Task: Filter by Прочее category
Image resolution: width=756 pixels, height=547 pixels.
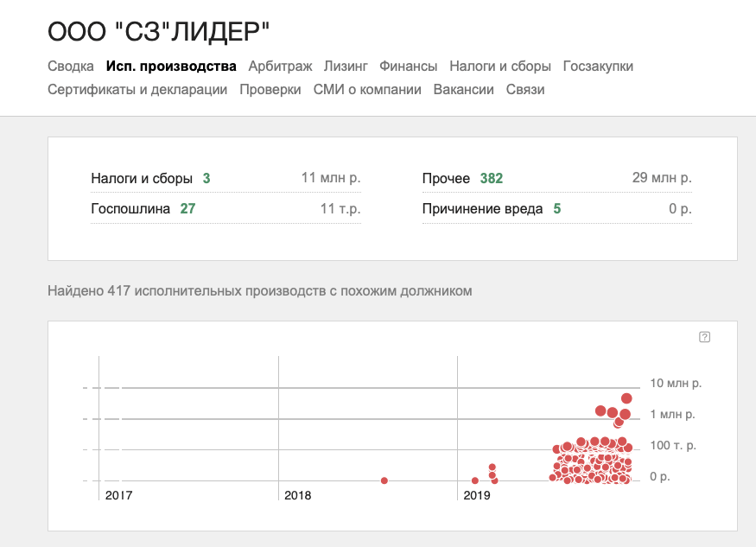Action: (x=557, y=179)
